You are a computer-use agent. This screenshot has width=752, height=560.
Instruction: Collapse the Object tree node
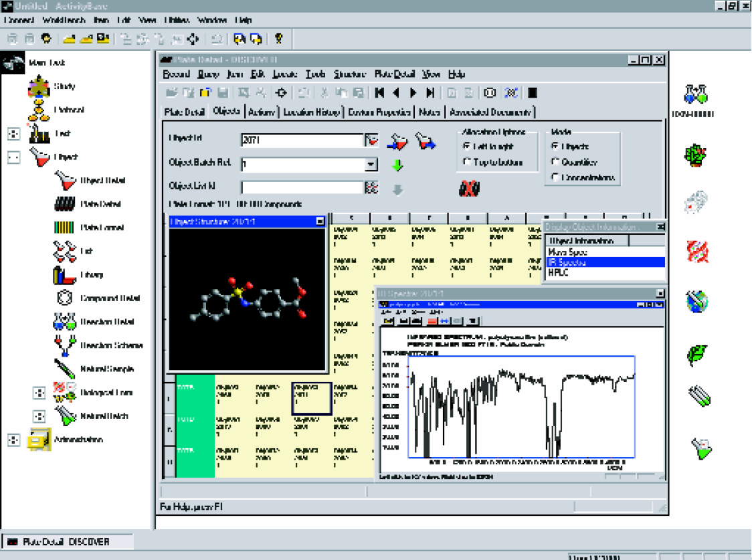[x=14, y=157]
